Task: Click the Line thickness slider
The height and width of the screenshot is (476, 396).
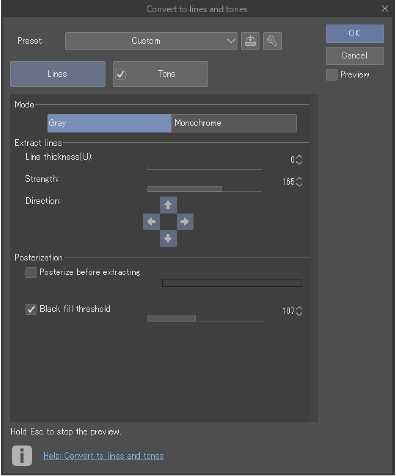Action: (x=205, y=168)
